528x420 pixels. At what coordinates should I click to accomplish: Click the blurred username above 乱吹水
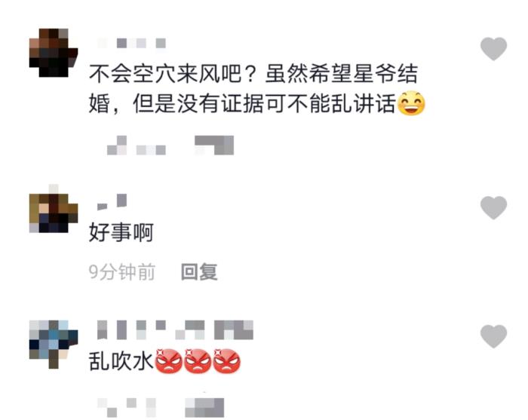point(175,330)
